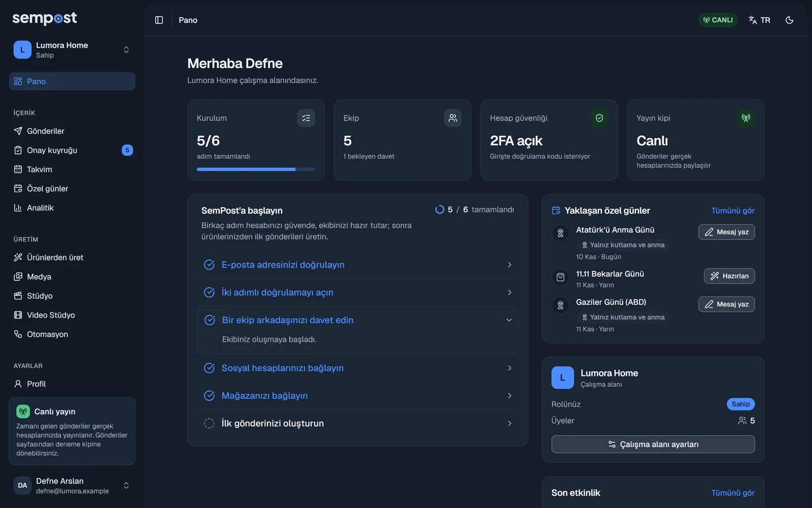
Task: Click the İki adımlı doğrulamayı açın check circle
Action: pos(209,292)
